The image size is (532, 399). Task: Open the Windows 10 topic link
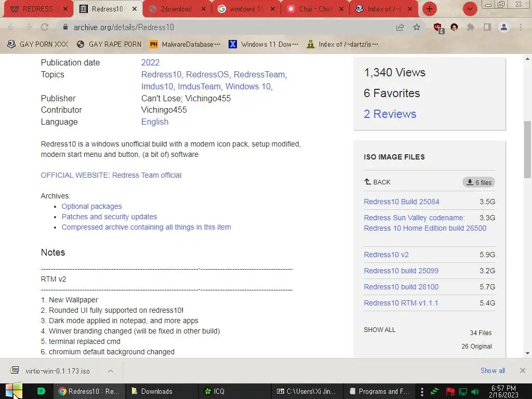tap(248, 87)
